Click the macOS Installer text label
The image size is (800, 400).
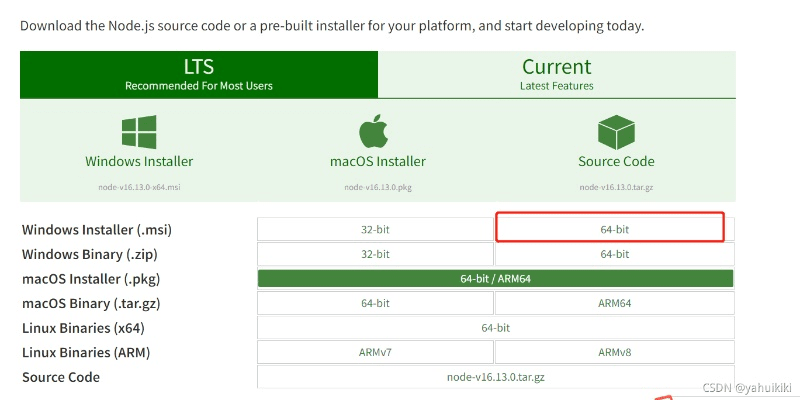(x=377, y=161)
